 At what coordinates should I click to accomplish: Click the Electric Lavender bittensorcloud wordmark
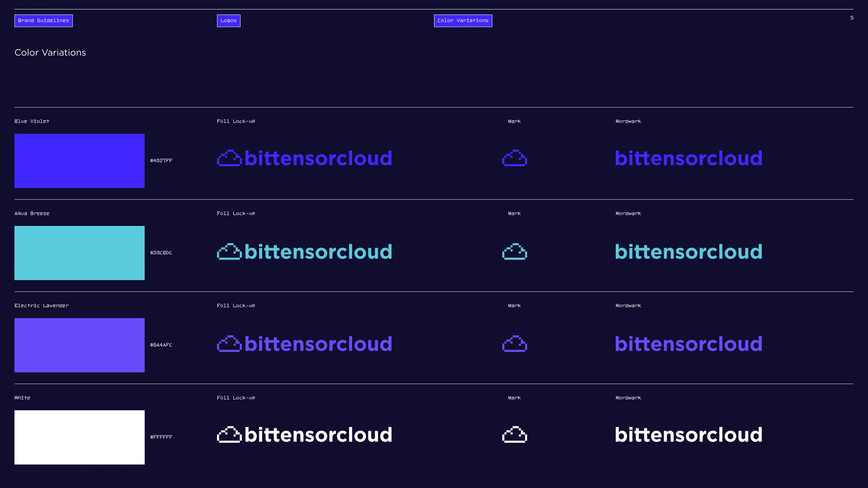(x=689, y=344)
